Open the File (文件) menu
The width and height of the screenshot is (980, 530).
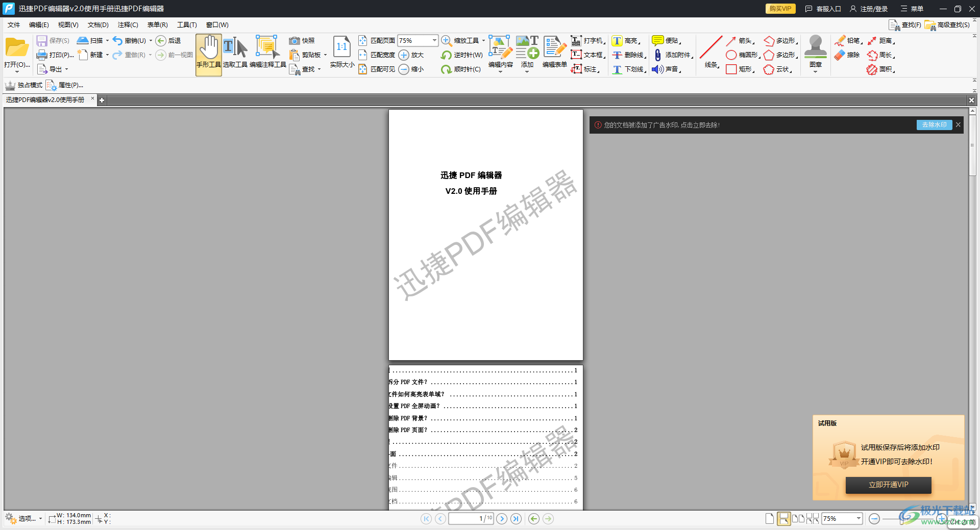[x=14, y=25]
